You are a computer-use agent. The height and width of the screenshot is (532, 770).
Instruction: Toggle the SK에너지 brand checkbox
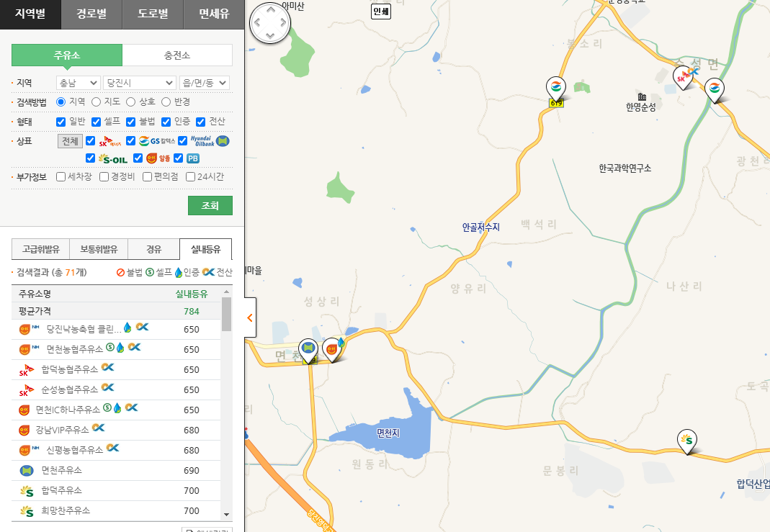(x=90, y=141)
